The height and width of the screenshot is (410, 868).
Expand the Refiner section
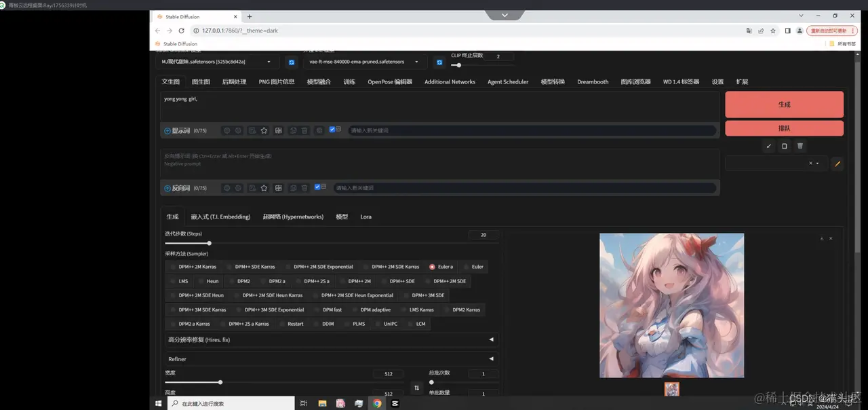pos(331,359)
